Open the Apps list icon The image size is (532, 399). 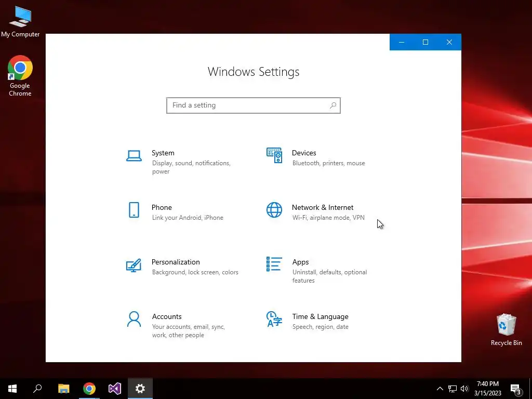pyautogui.click(x=274, y=264)
